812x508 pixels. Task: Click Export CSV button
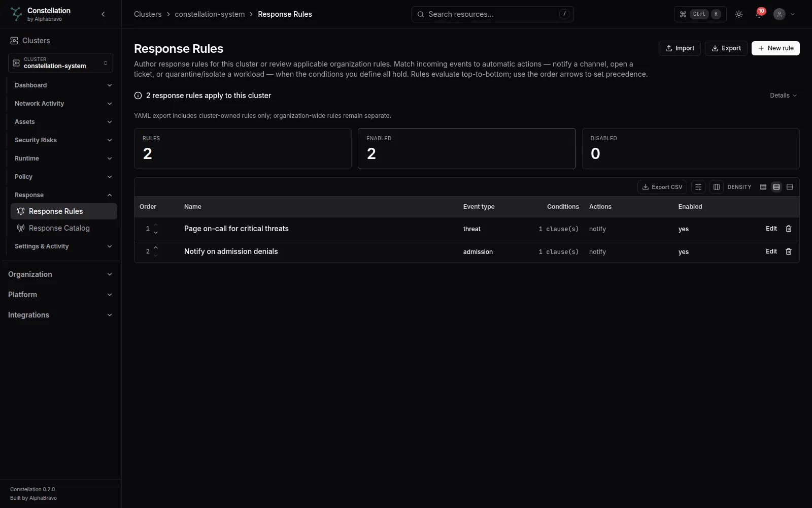662,187
